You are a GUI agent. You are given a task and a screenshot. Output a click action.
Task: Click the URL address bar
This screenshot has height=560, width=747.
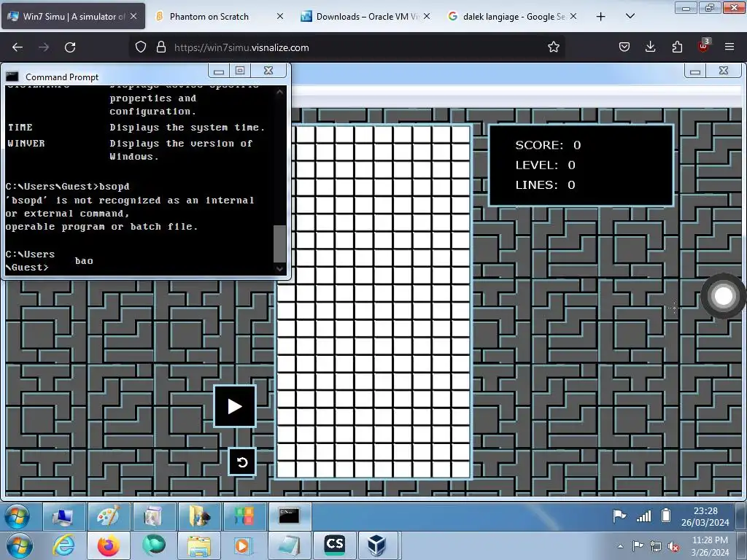348,47
